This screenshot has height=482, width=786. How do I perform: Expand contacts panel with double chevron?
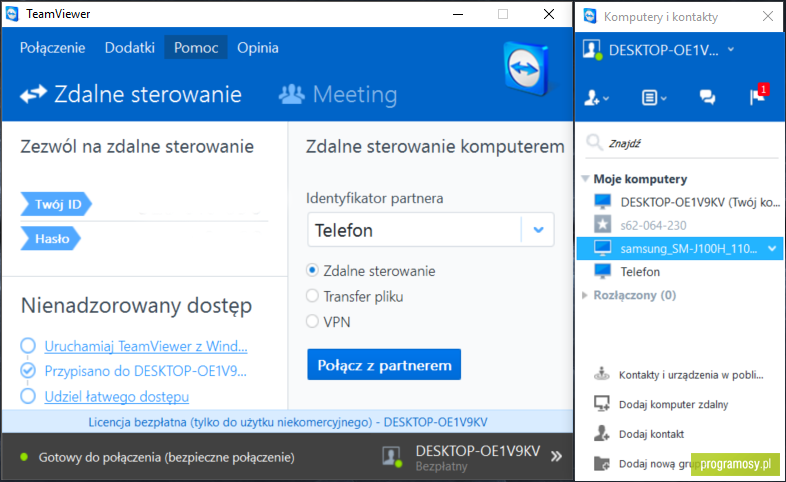click(x=556, y=456)
